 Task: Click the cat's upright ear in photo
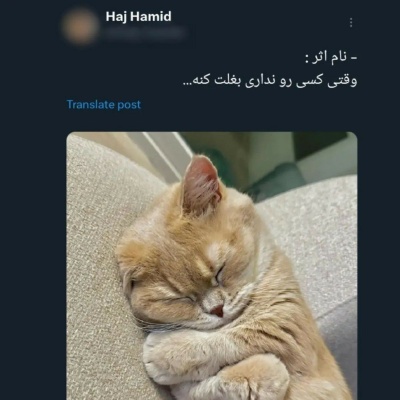pos(202,182)
